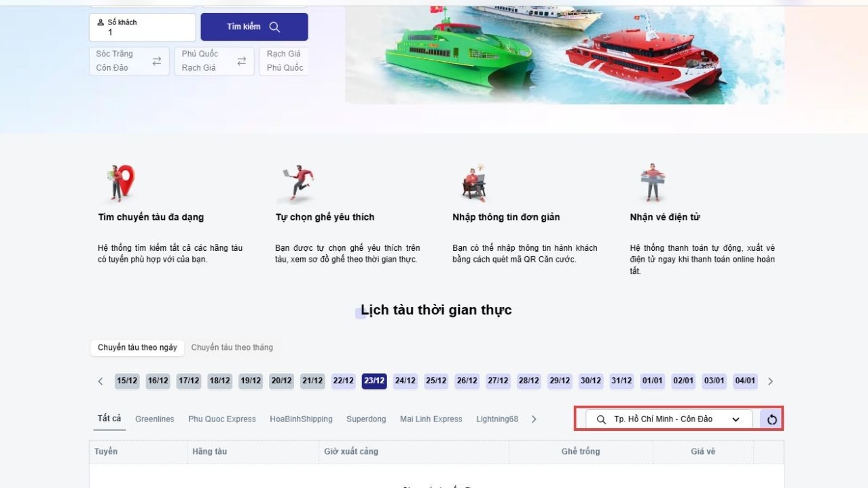
Task: Select date 02/01
Action: coord(683,381)
